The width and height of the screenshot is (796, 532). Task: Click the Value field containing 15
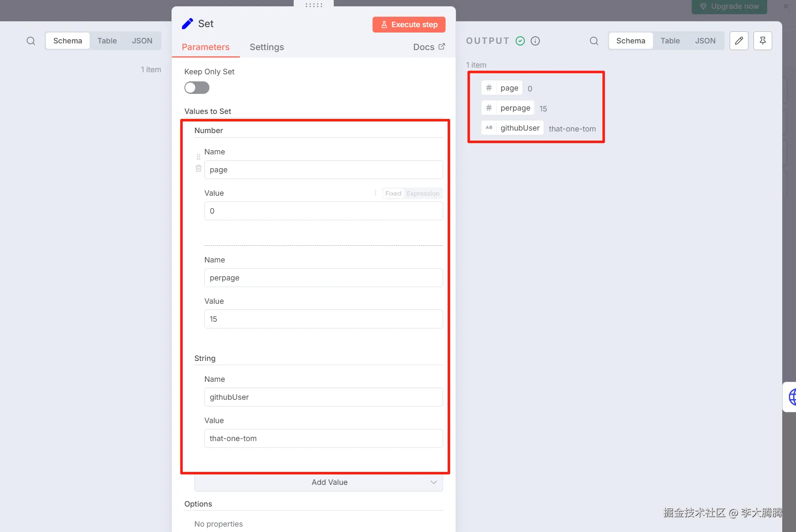tap(323, 319)
